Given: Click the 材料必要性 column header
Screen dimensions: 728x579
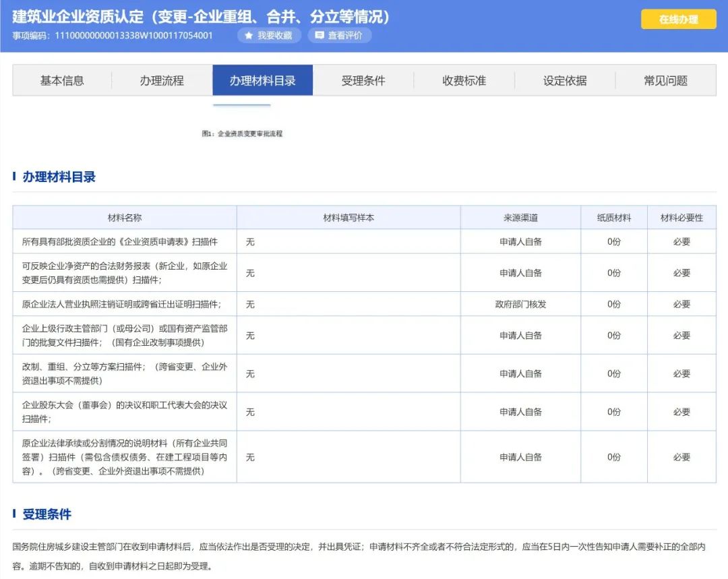Looking at the screenshot, I should (681, 218).
